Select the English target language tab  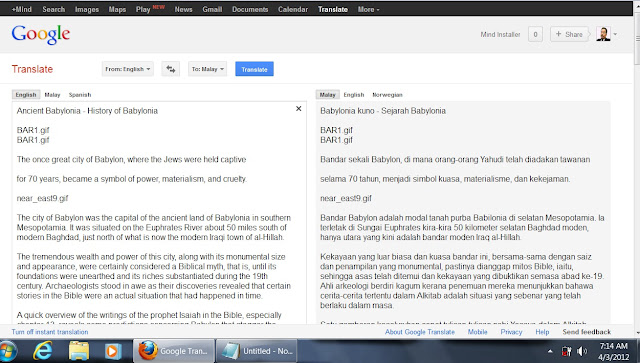click(x=353, y=95)
